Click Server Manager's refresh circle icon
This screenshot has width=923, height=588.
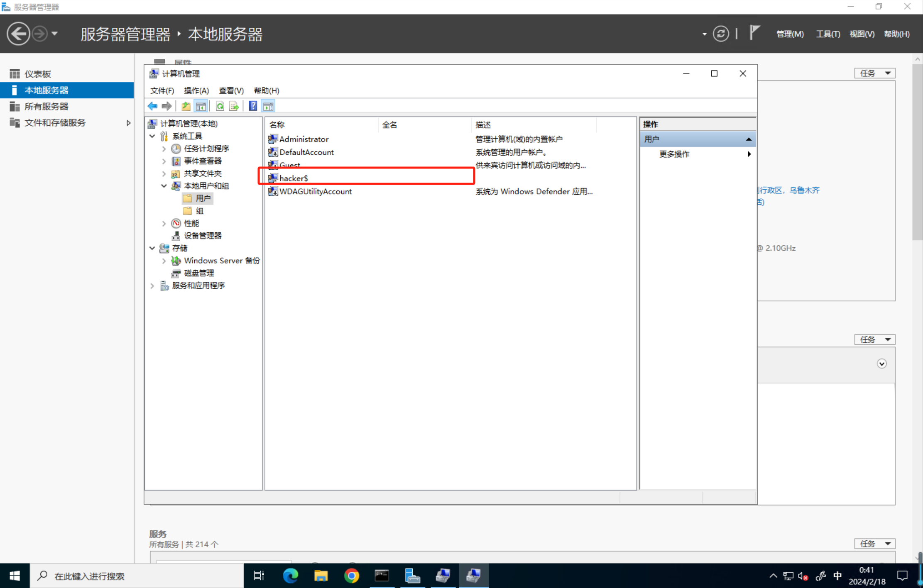coord(721,34)
